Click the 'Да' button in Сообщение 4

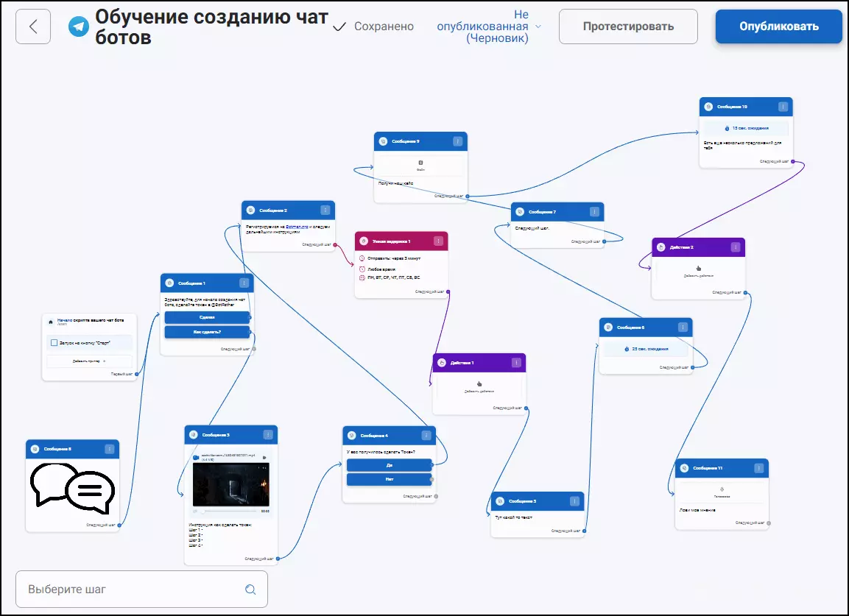(x=390, y=465)
